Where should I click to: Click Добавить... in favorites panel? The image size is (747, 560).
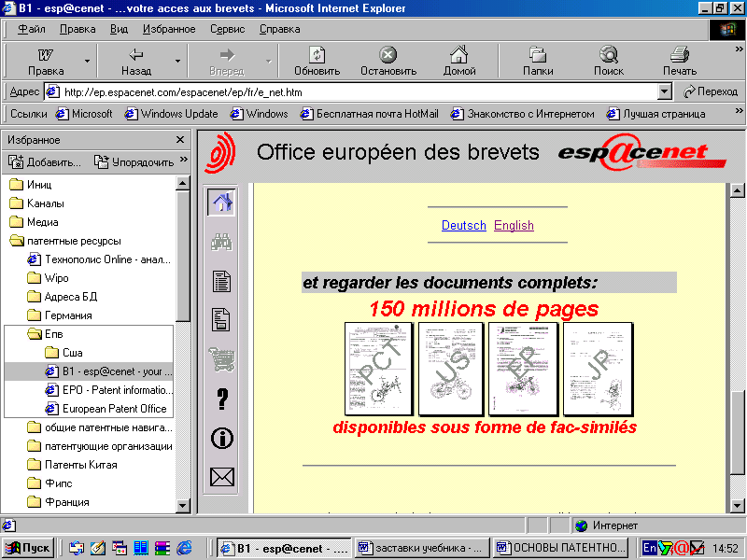coord(44,162)
